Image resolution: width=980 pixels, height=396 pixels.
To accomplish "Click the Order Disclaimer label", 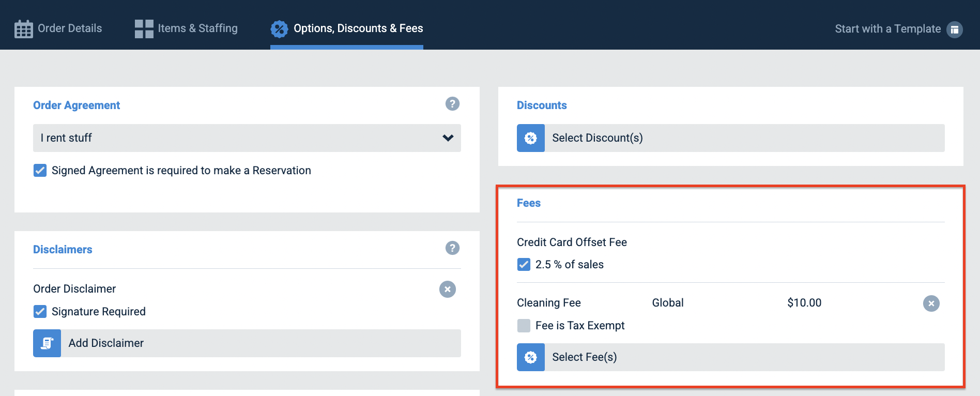I will pos(74,289).
